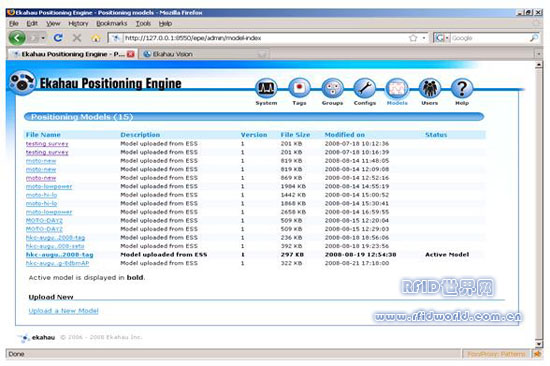Viewport: 550px width, 366px height.
Task: Expand the back/forward history dropdown arrow
Action: click(43, 38)
